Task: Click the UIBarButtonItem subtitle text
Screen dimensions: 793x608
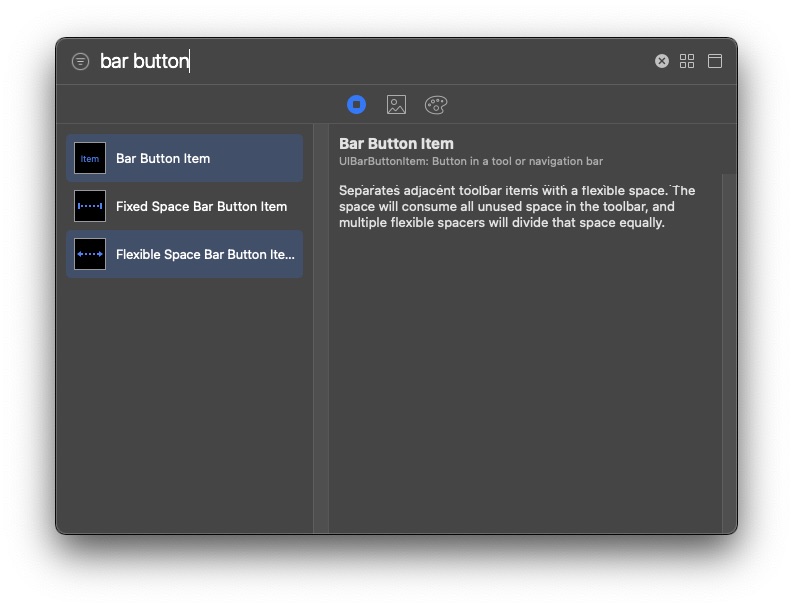Action: 471,161
